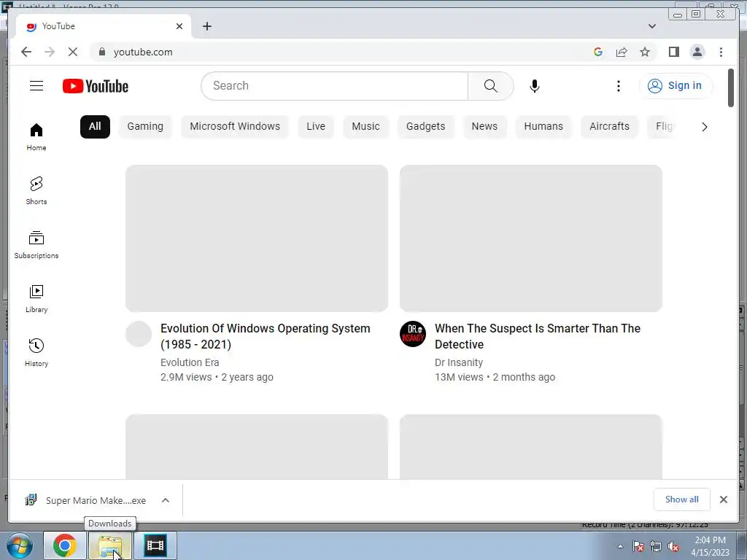Click the muted volume tray icon
This screenshot has height=560, width=747.
673,547
